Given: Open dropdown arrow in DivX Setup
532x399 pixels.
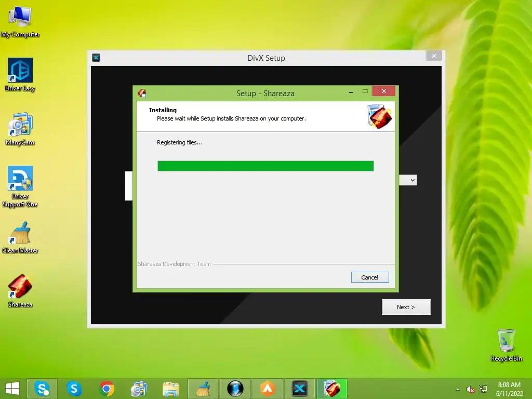Looking at the screenshot, I should 412,180.
